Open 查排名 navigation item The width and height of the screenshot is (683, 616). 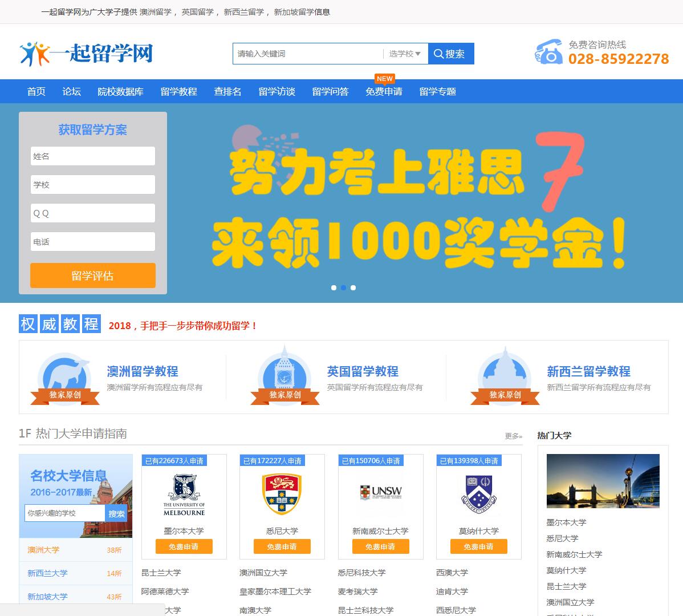[x=227, y=91]
